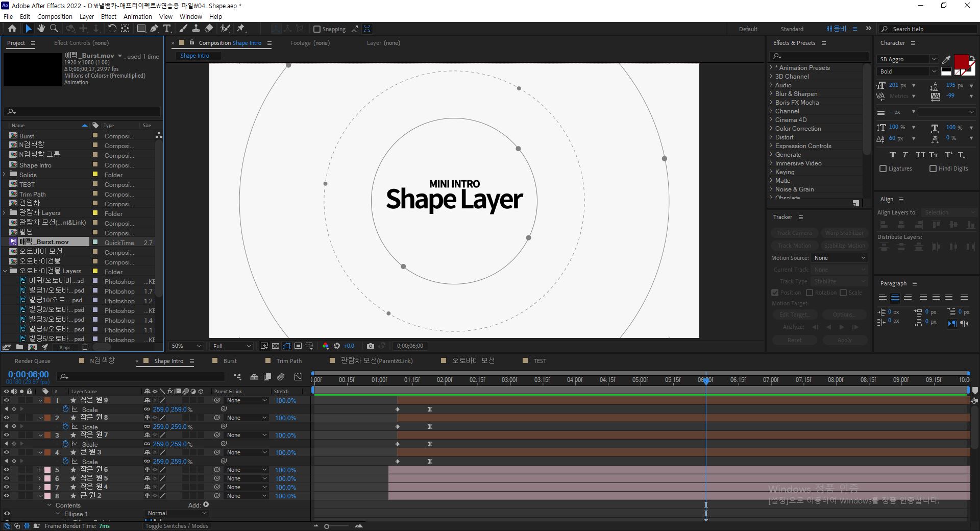
Task: Toggle mask and shape path visibility
Action: point(287,346)
